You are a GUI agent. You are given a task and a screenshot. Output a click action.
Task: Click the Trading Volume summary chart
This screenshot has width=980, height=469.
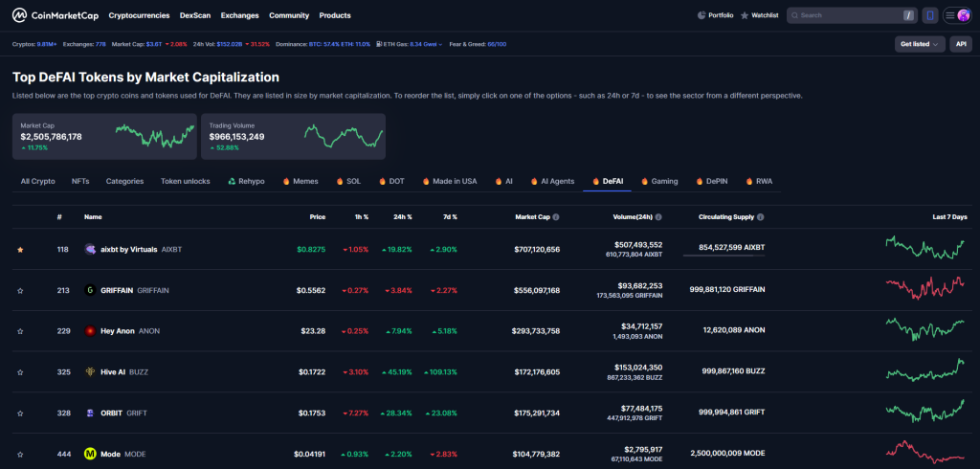[344, 136]
